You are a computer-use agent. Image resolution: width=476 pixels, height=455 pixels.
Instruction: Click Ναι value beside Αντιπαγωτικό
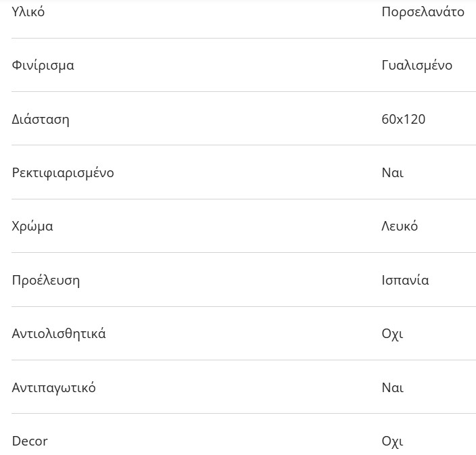click(392, 388)
